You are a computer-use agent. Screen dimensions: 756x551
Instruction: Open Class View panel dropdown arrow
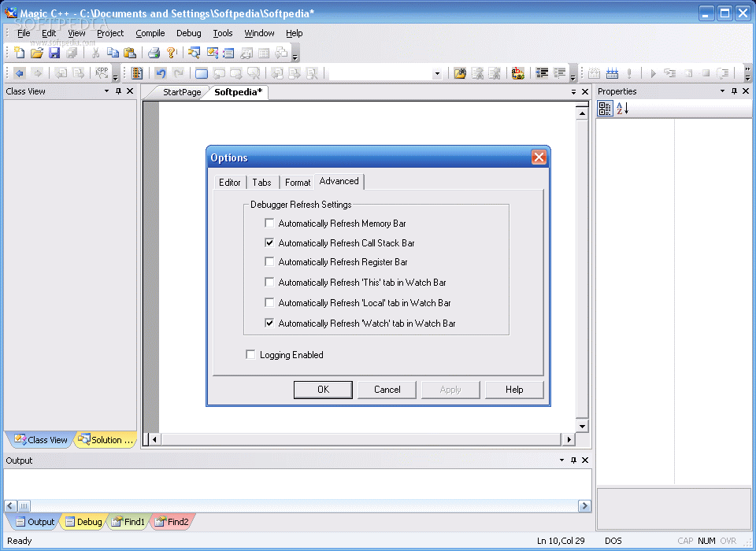(x=106, y=91)
